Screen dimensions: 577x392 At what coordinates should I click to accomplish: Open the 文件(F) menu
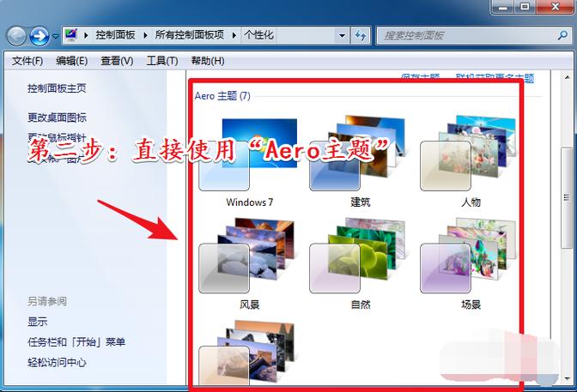tap(27, 61)
